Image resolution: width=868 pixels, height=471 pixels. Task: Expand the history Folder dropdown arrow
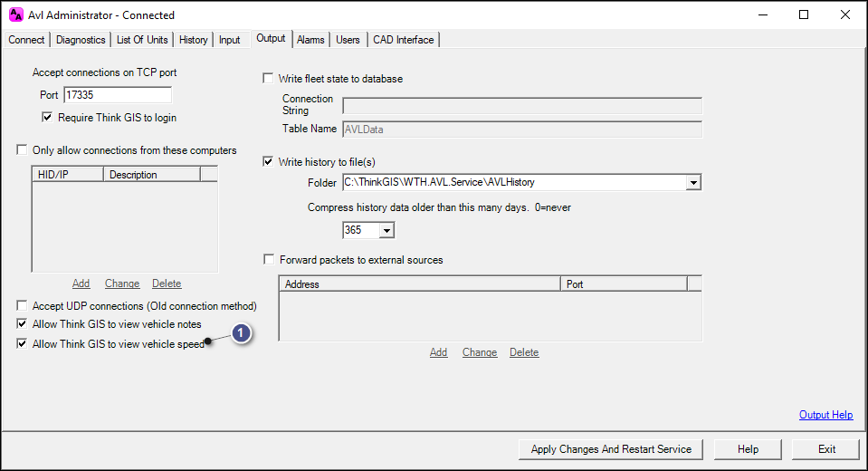tap(693, 182)
